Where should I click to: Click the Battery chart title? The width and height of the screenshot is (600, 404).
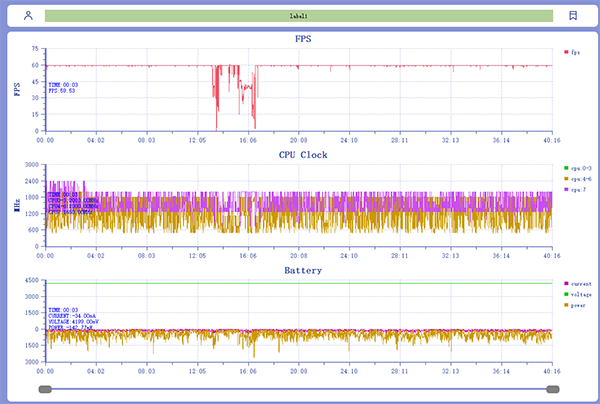coord(302,270)
